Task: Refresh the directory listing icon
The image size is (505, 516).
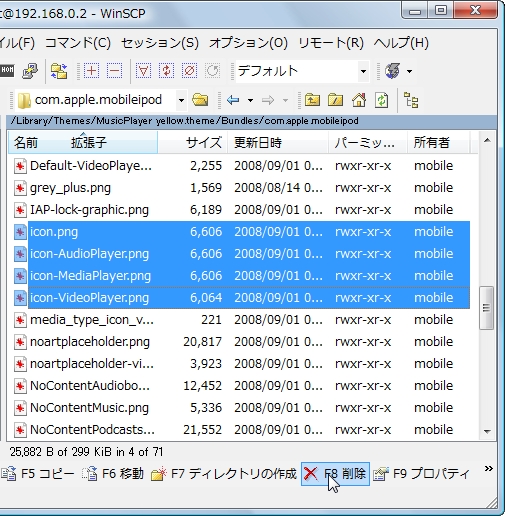Action: [x=382, y=100]
